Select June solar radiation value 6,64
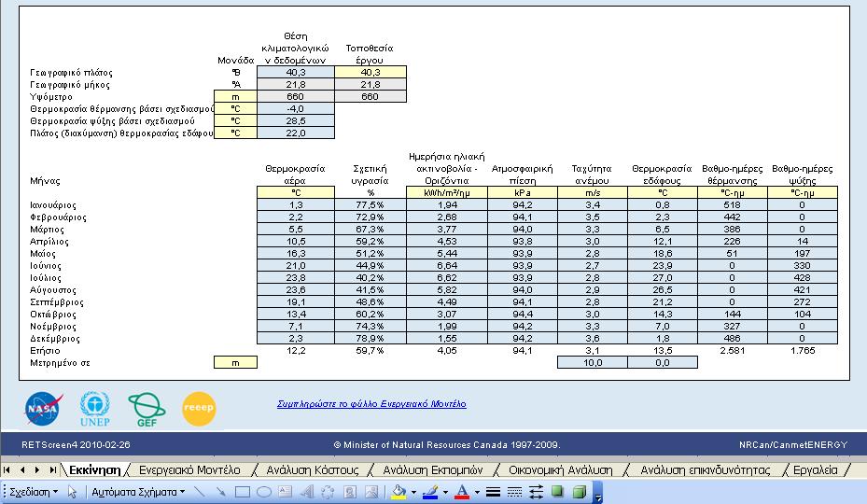This screenshot has height=504, width=867. (x=447, y=266)
